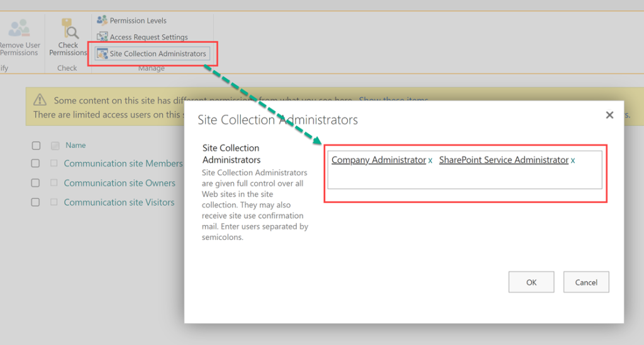Click Company Administrator in the people picker
Viewport: 644px width, 345px height.
click(379, 160)
